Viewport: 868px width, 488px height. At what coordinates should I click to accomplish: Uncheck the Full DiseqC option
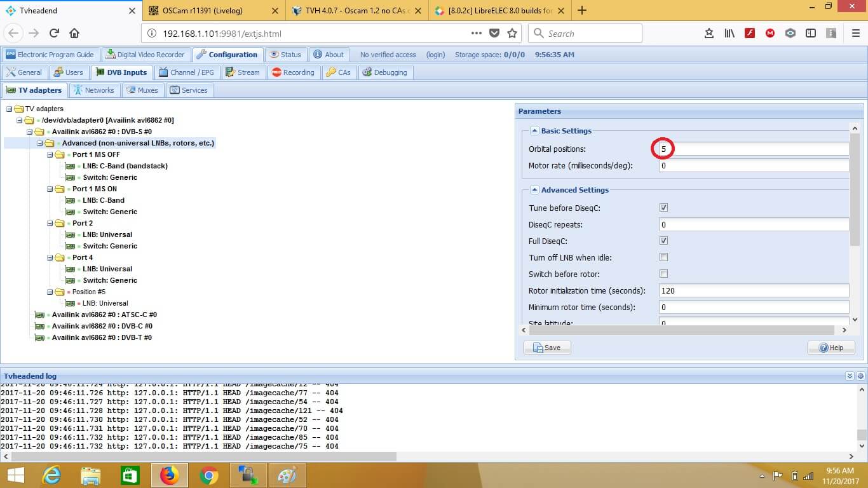click(x=663, y=241)
